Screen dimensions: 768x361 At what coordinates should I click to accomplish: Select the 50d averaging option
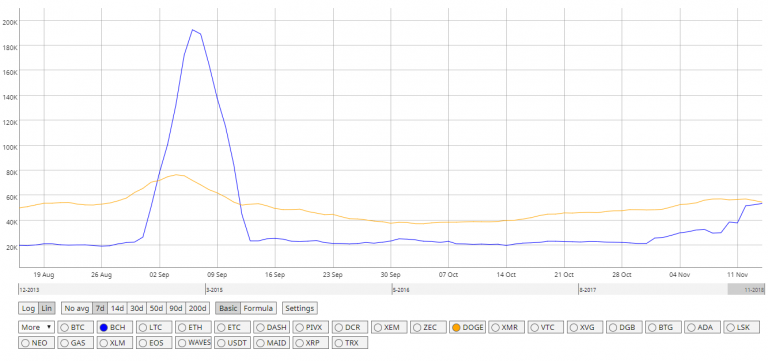pyautogui.click(x=156, y=309)
